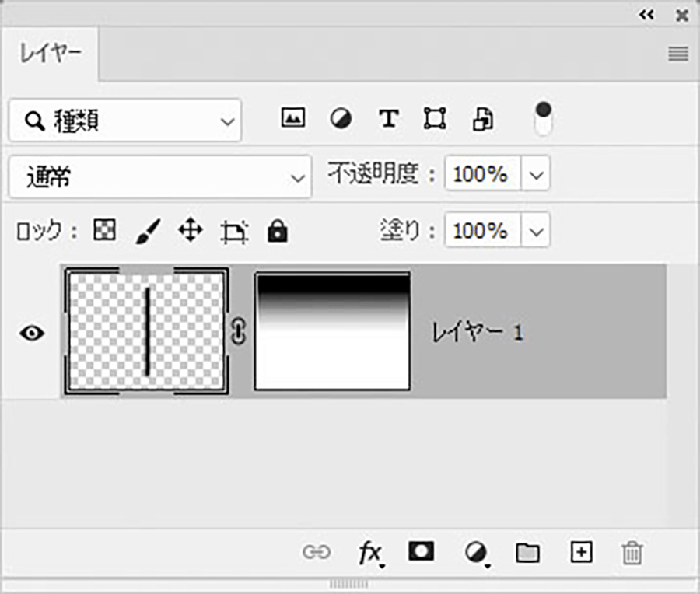Filter for shape layers icon
Viewport: 700px width, 594px height.
point(435,119)
